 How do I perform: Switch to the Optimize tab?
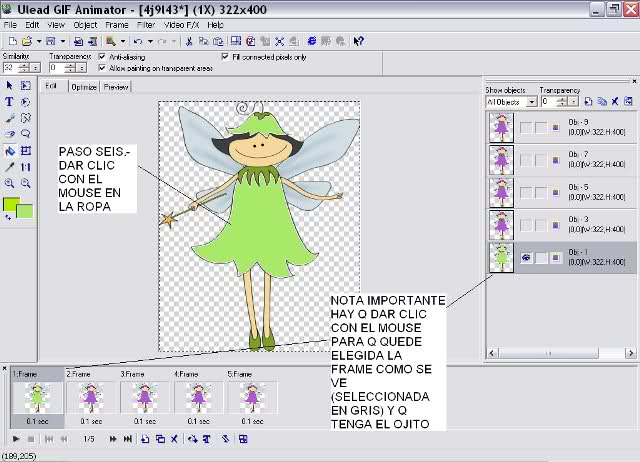tap(84, 87)
